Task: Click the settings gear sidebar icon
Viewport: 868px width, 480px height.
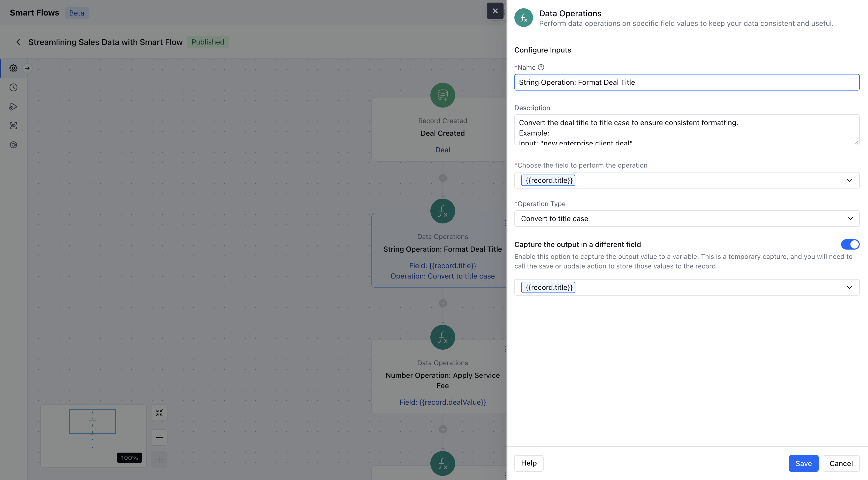Action: [x=13, y=69]
